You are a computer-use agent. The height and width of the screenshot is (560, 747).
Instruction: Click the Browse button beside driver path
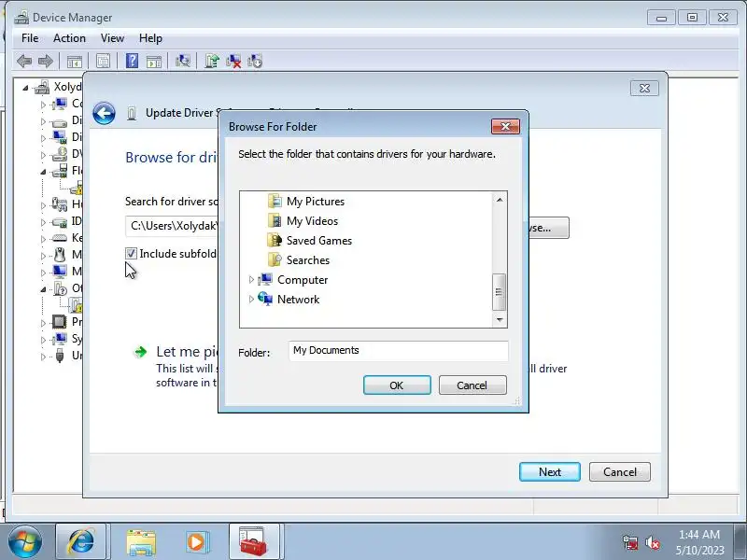[x=548, y=228]
